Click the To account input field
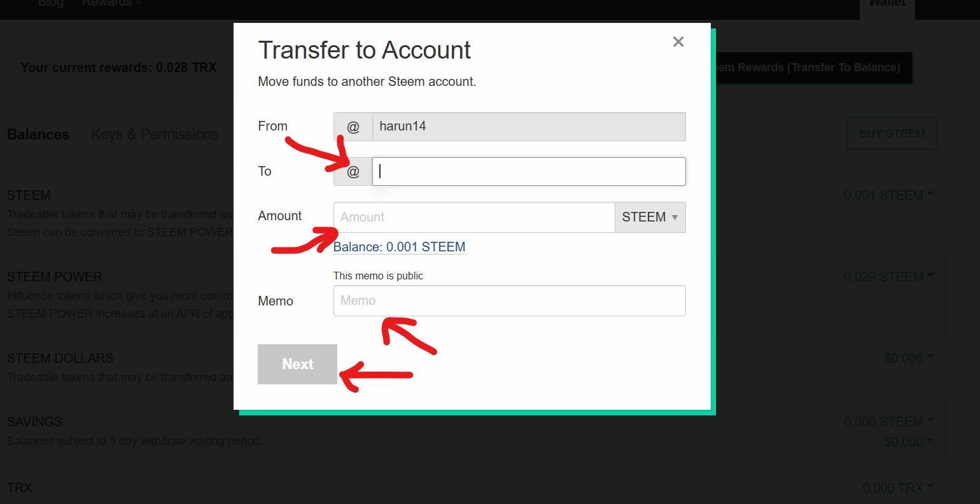The height and width of the screenshot is (504, 980). point(529,171)
